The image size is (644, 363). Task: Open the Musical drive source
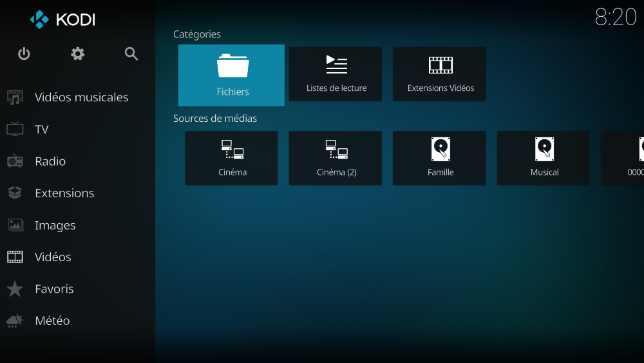(544, 158)
